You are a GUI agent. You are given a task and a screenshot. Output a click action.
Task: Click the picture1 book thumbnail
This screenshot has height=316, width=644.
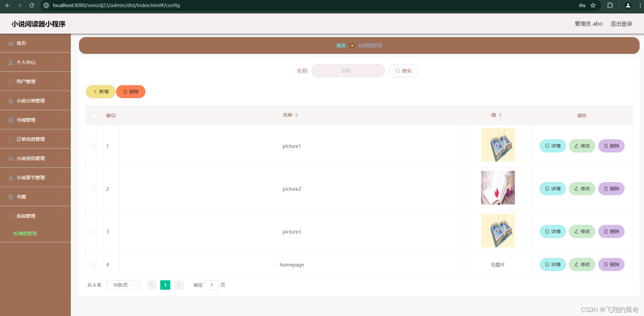(498, 145)
